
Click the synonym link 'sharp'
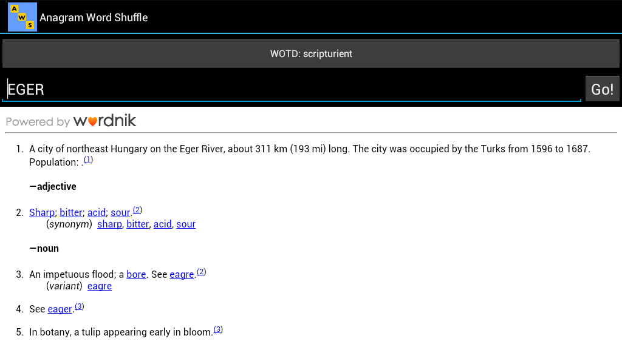[x=109, y=224]
